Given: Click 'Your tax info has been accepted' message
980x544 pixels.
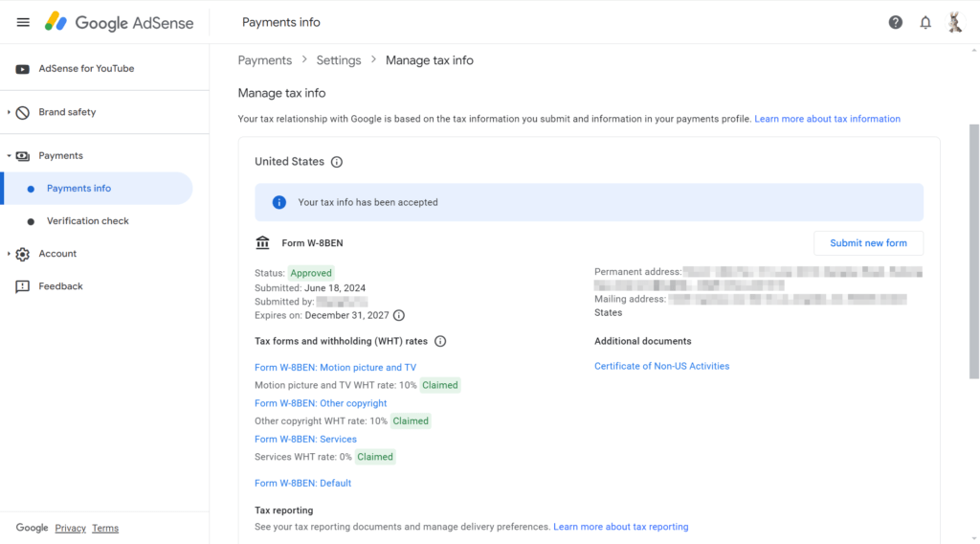Looking at the screenshot, I should [x=367, y=203].
